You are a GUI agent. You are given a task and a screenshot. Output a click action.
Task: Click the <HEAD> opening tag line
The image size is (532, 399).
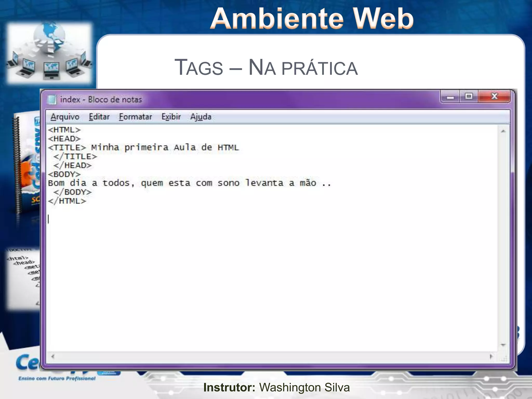pyautogui.click(x=64, y=139)
